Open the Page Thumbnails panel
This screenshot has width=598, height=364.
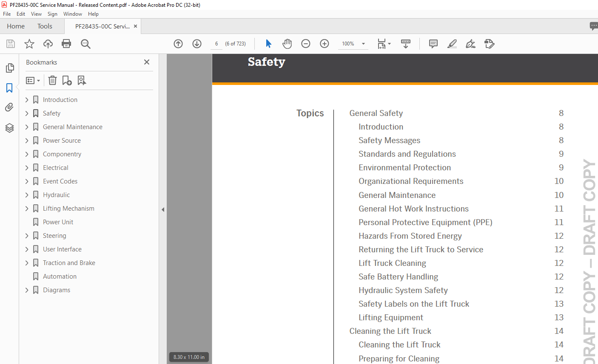[x=9, y=68]
